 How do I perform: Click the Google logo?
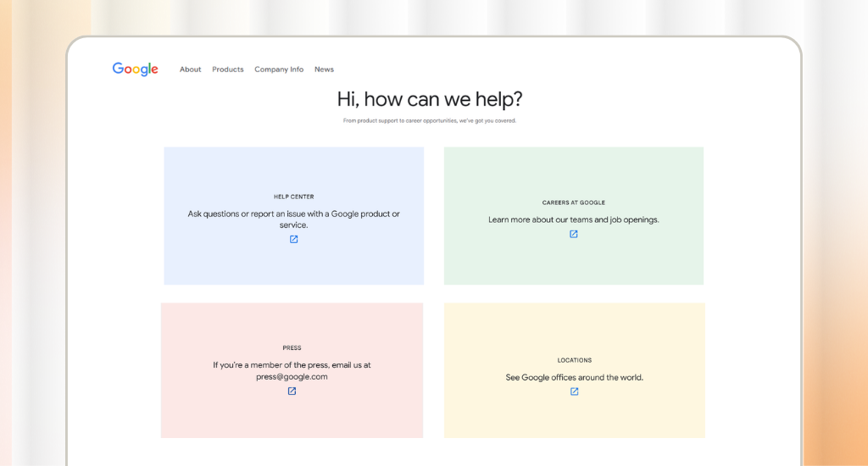point(135,69)
